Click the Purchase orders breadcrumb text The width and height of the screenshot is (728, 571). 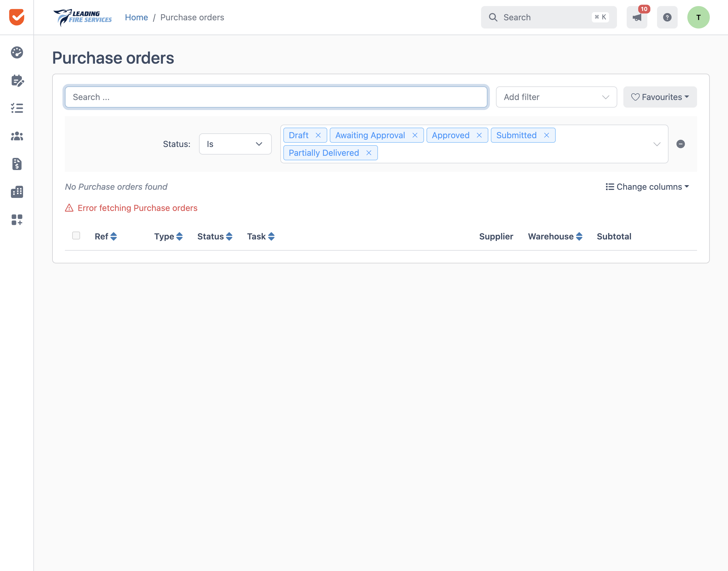pyautogui.click(x=192, y=17)
